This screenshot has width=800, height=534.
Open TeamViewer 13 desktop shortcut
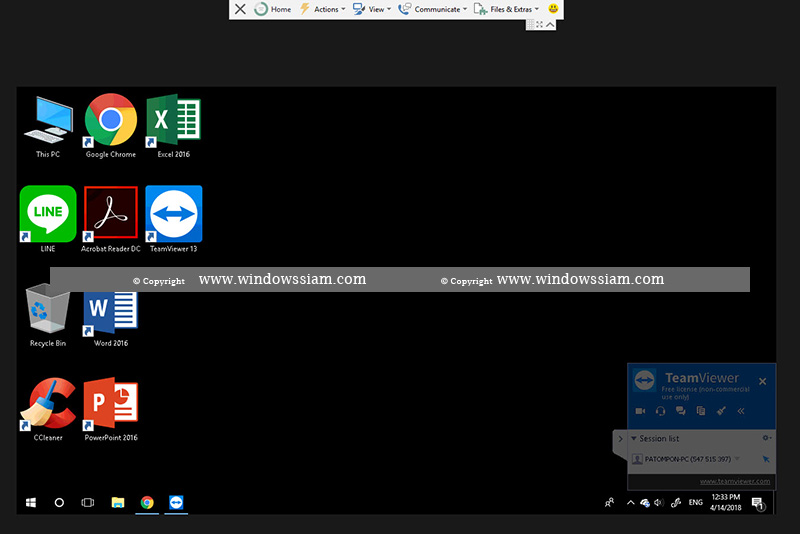[x=173, y=219]
